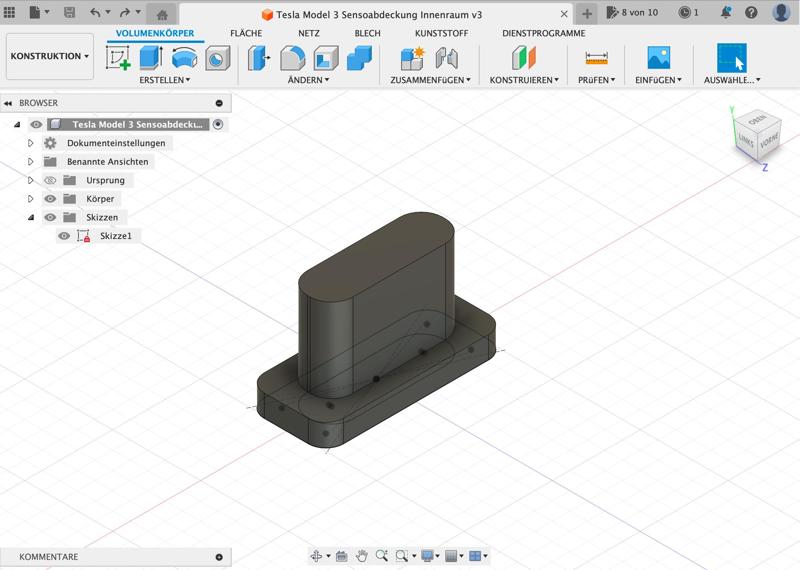The height and width of the screenshot is (570, 800).
Task: Click the Create Sketch tool icon
Action: coord(118,58)
